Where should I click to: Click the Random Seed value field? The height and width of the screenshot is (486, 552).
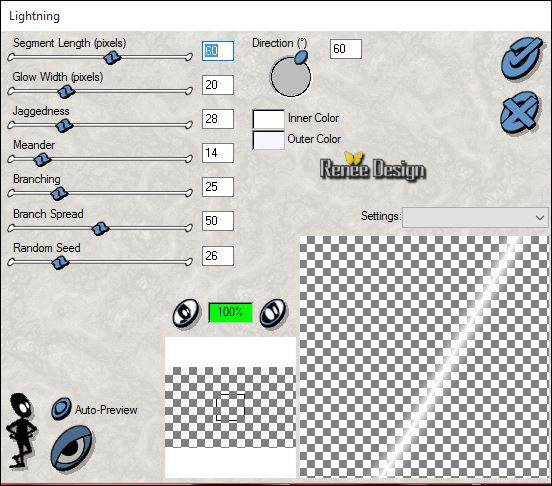pos(218,256)
